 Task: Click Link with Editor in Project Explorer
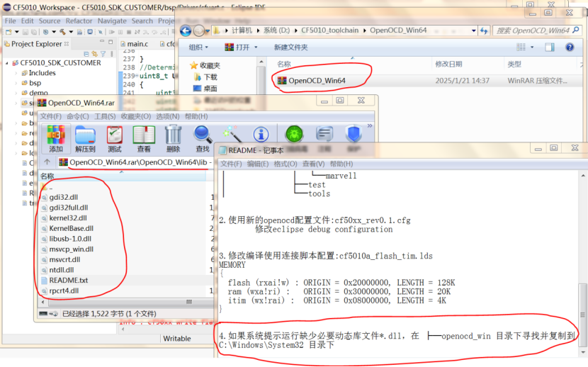click(x=94, y=54)
